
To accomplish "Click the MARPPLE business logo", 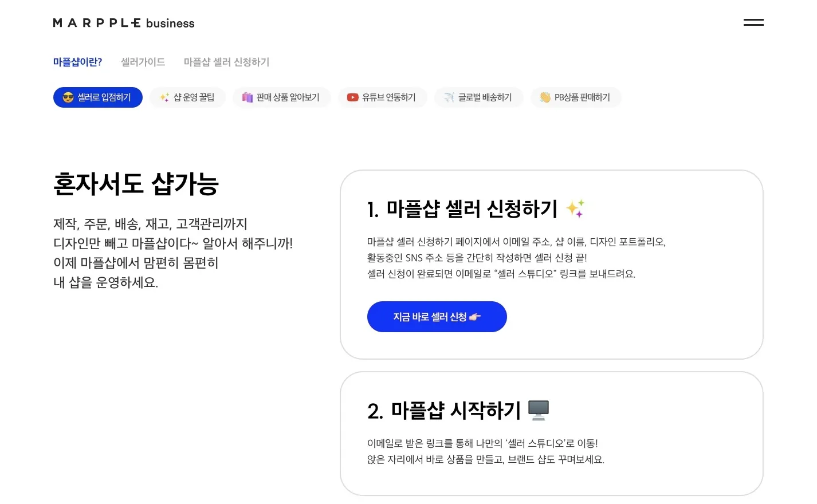I will [124, 23].
